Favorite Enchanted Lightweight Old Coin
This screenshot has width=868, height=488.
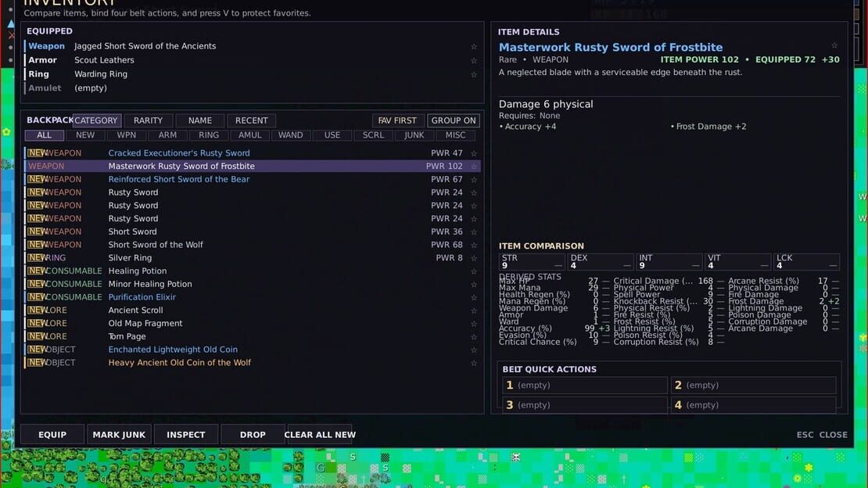(x=474, y=350)
